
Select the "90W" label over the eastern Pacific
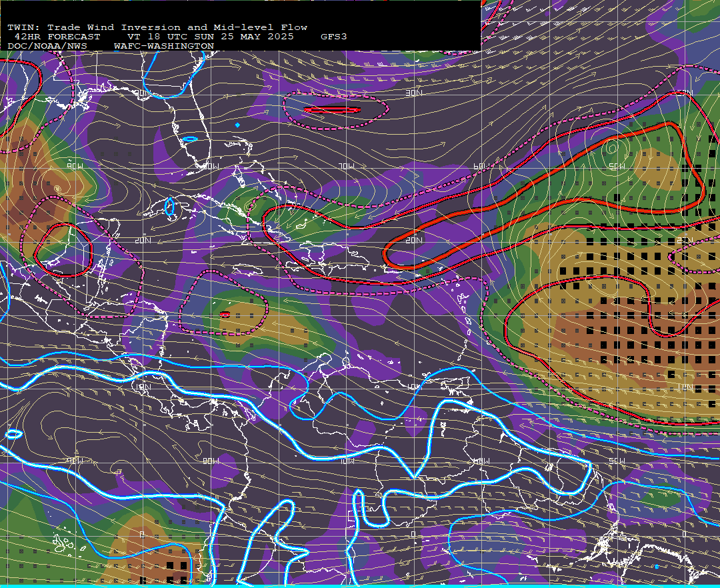click(x=75, y=461)
